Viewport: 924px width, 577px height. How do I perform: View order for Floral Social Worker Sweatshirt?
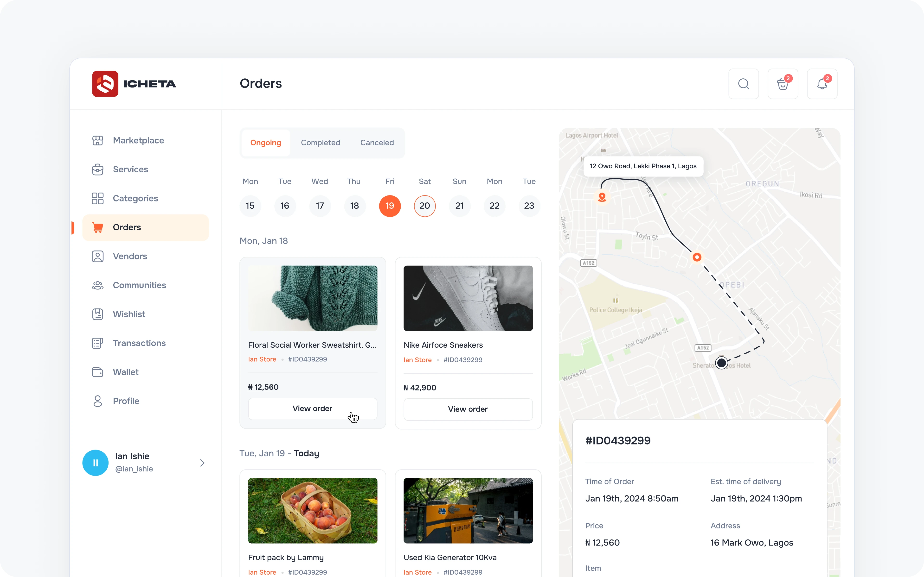(312, 409)
